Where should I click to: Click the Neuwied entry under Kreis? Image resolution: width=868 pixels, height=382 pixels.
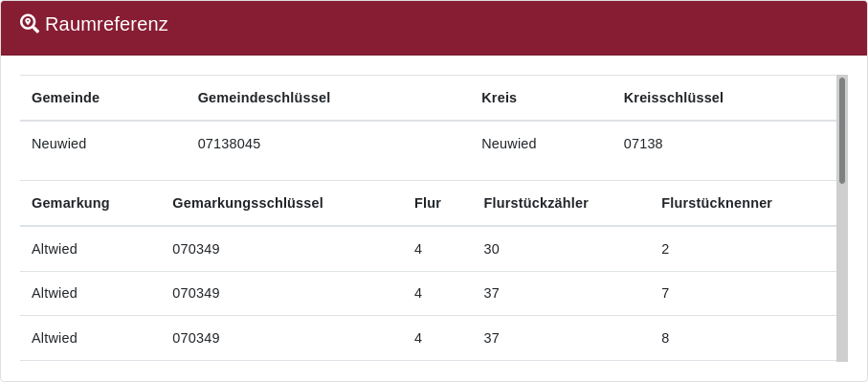tap(509, 144)
